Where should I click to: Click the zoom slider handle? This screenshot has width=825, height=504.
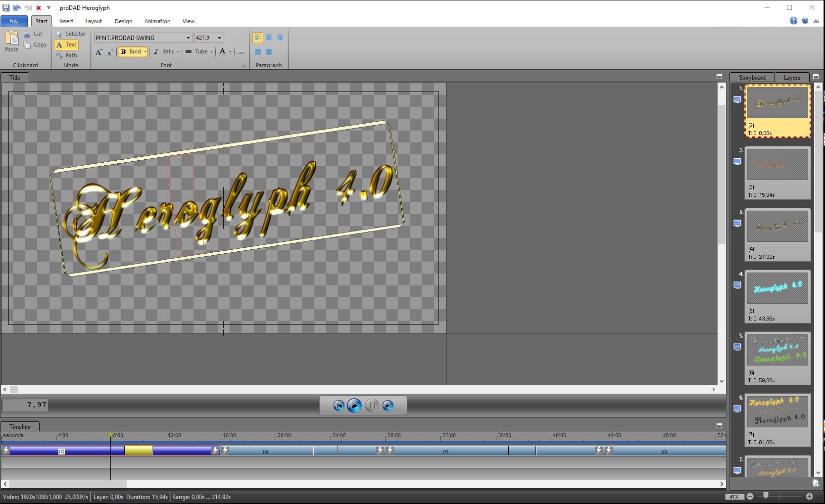point(766,496)
